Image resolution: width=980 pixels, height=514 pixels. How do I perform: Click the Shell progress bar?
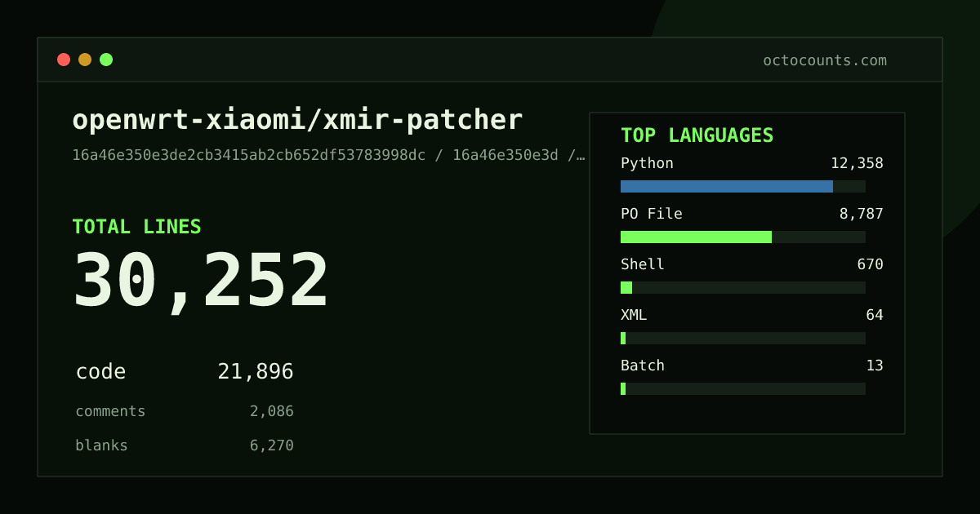[x=743, y=287]
